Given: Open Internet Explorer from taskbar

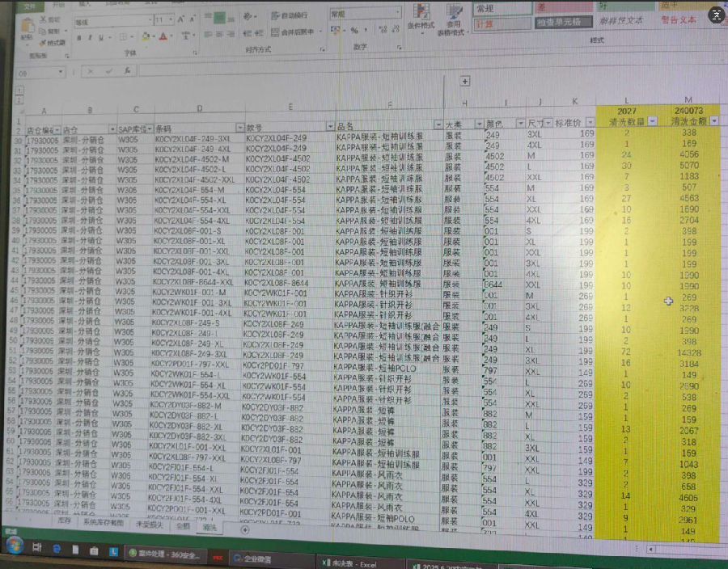Looking at the screenshot, I should [x=57, y=549].
